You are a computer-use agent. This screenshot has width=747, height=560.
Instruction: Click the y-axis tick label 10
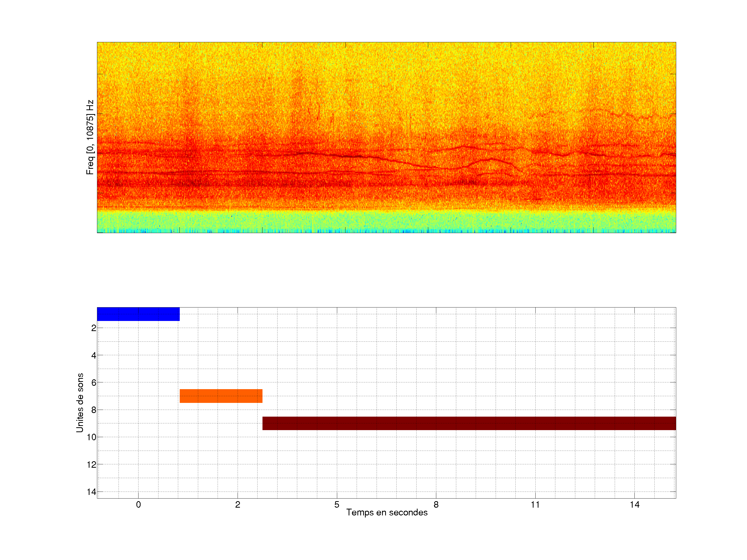click(92, 437)
